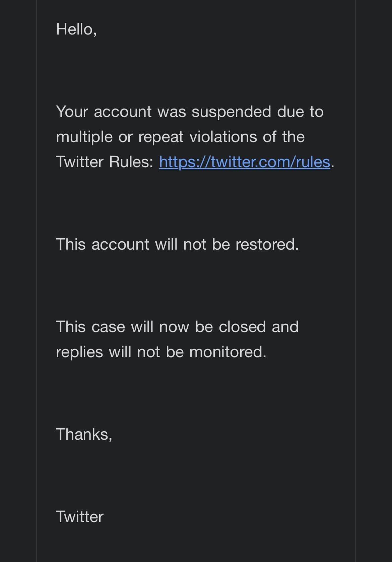Screen dimensions: 392x562
Task: Click the 'Twitter' signature at the bottom
Action: [80, 517]
